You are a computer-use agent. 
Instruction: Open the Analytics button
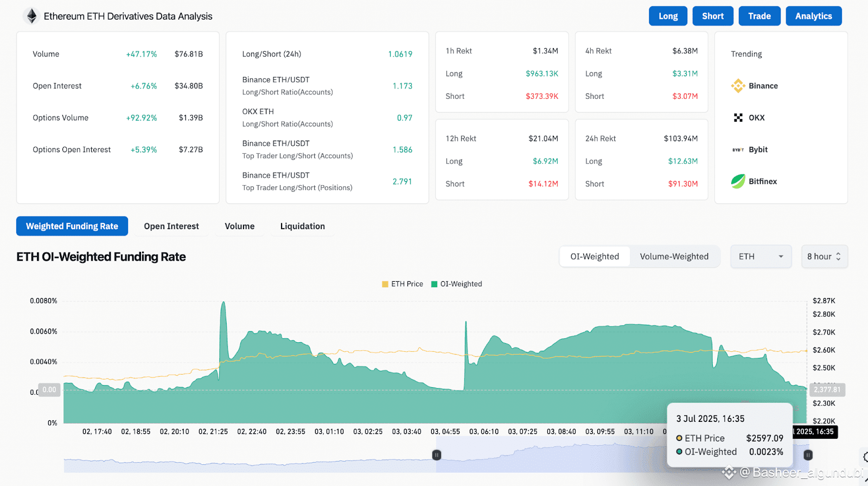pos(814,16)
